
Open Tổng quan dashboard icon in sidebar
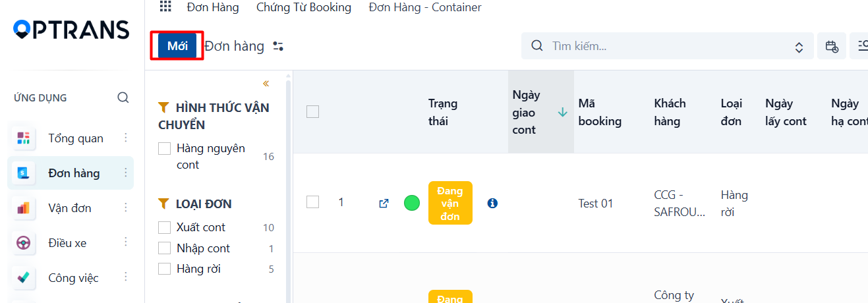(x=24, y=138)
